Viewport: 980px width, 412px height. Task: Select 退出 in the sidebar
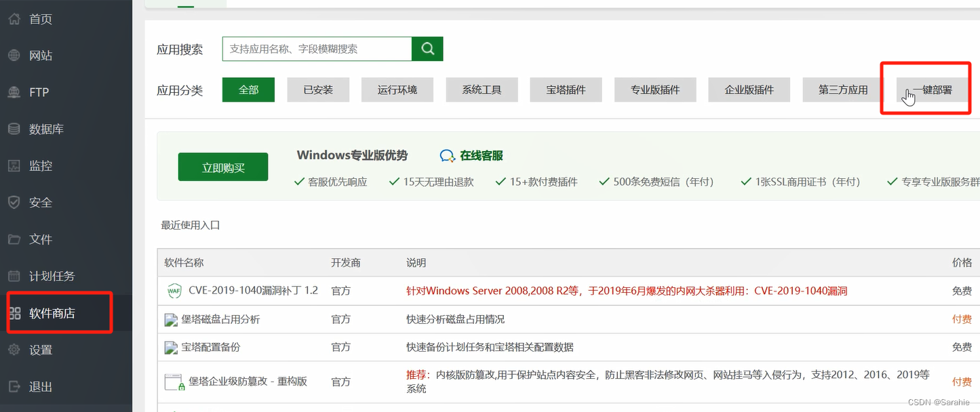coord(41,386)
